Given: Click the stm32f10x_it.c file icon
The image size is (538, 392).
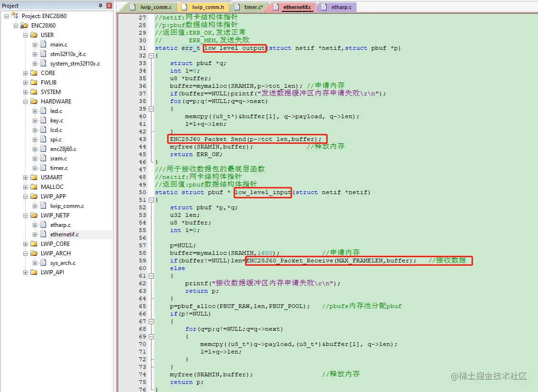Looking at the screenshot, I should tap(43, 54).
